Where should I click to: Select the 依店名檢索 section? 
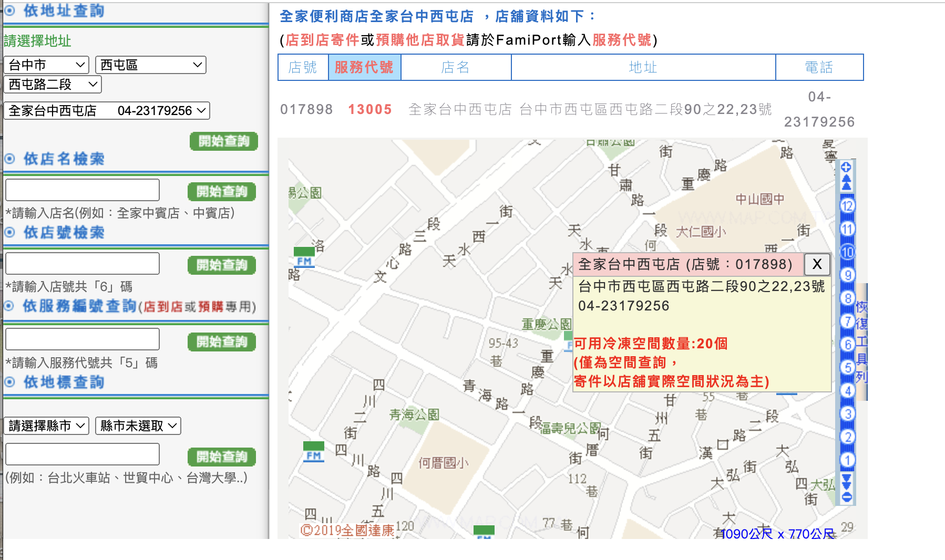tap(54, 159)
